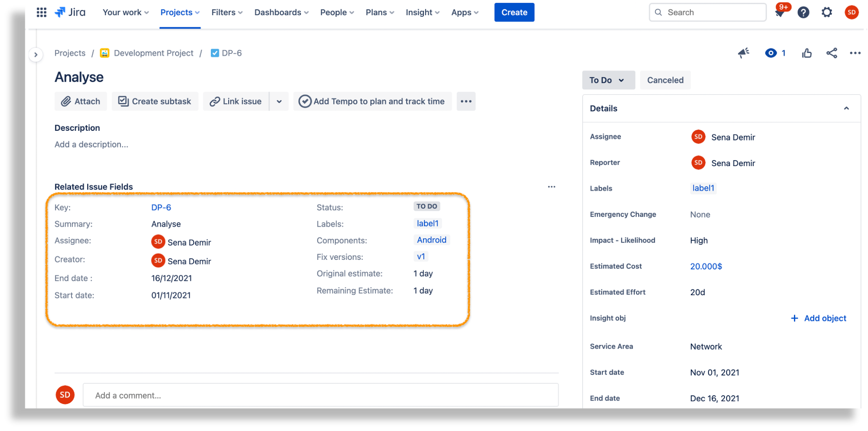Click the Sena Demir assignee avatar
The height and width of the screenshot is (431, 868).
(698, 137)
